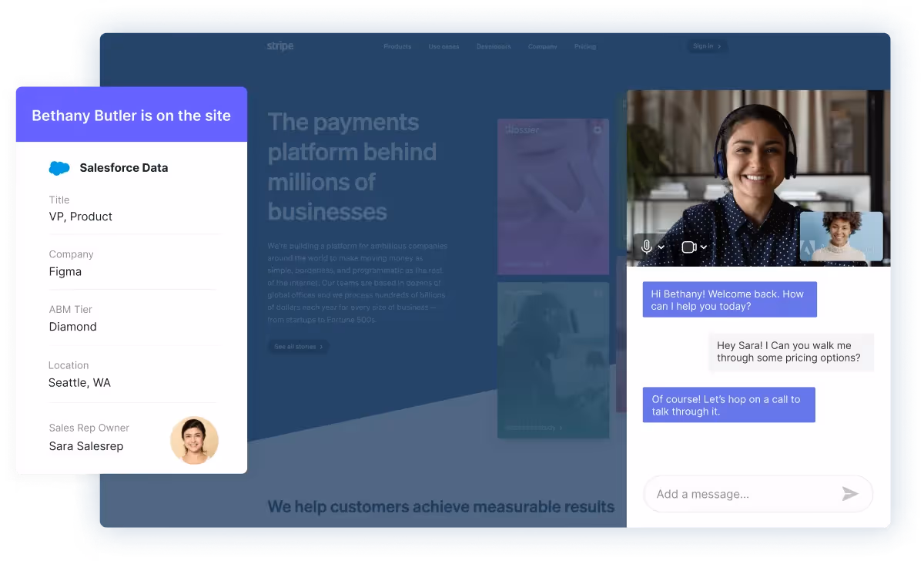924x561 pixels.
Task: Select the 'Seattle, WA' location value
Action: pyautogui.click(x=79, y=383)
